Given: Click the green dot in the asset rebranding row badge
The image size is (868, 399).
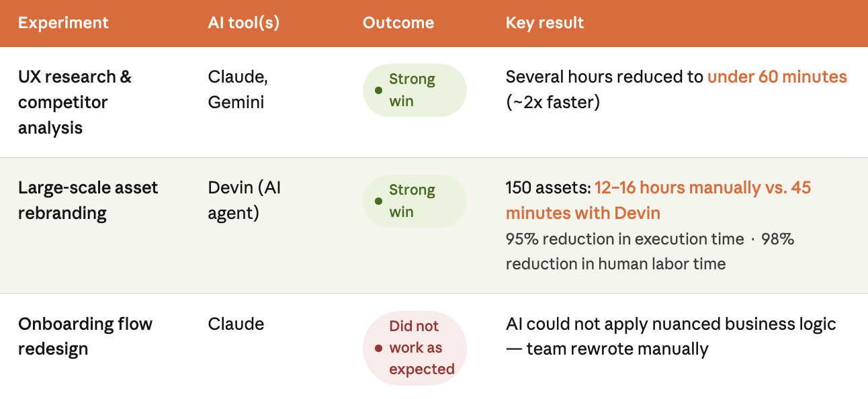Looking at the screenshot, I should coord(378,201).
